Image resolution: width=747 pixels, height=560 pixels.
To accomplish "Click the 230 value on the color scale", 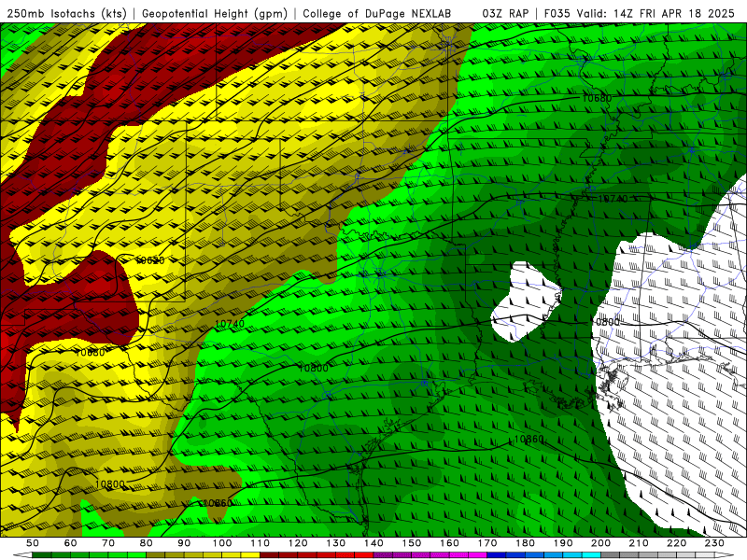I will [x=715, y=543].
